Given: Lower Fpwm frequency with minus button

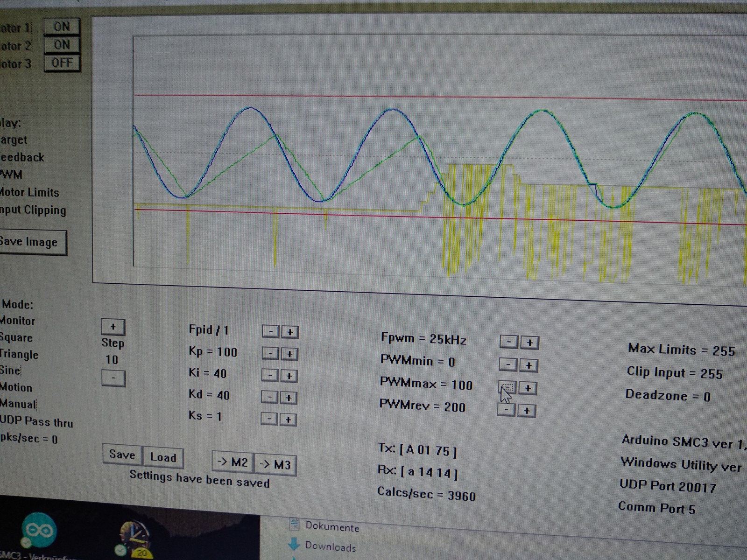Looking at the screenshot, I should (x=509, y=342).
